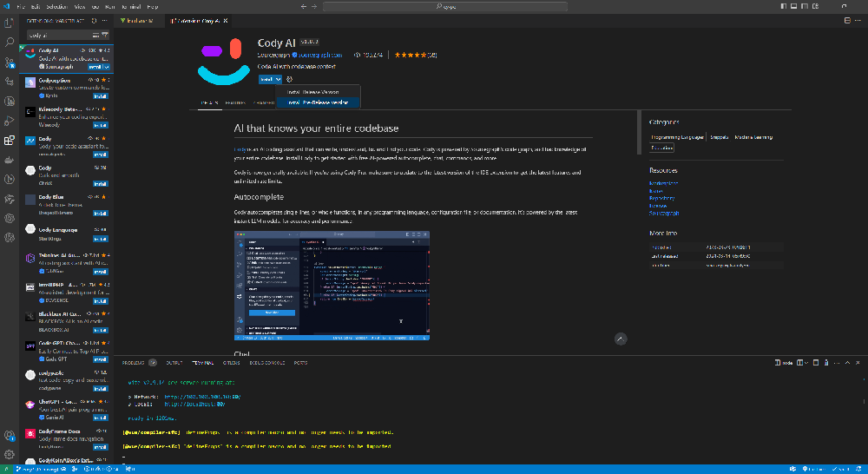
Task: Go back with the navigation arrow
Action: (303, 7)
